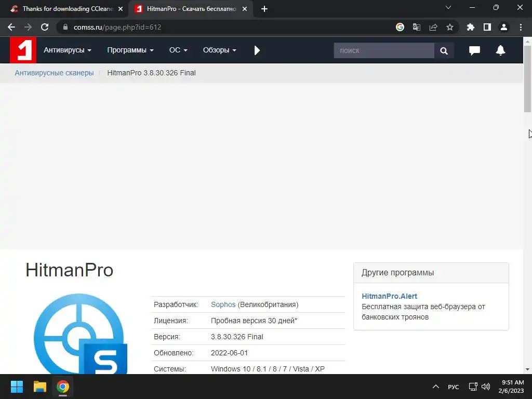
Task: Click the Версия value 3.8.30.326 Final
Action: click(237, 337)
